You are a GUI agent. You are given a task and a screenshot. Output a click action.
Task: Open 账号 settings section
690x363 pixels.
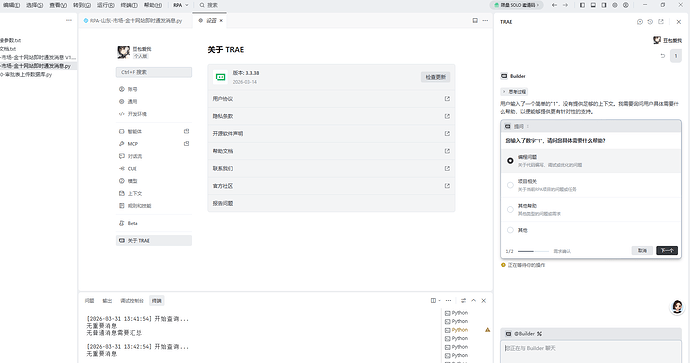(x=154, y=89)
